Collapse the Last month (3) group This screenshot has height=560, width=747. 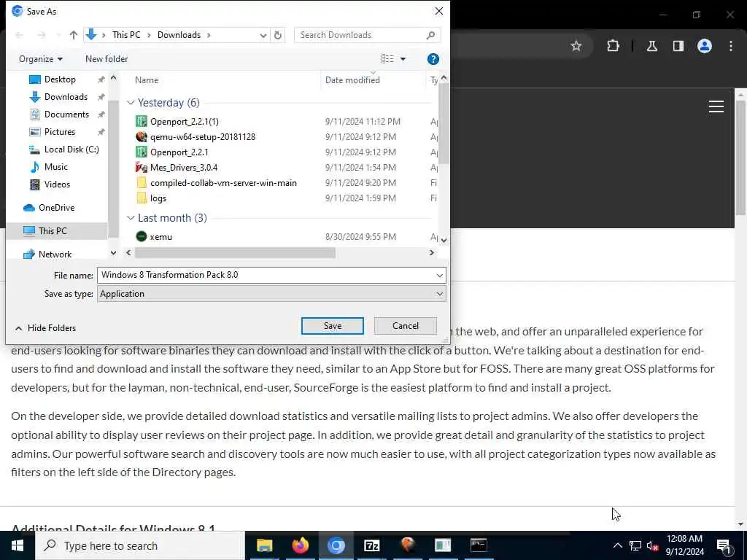[x=131, y=217]
